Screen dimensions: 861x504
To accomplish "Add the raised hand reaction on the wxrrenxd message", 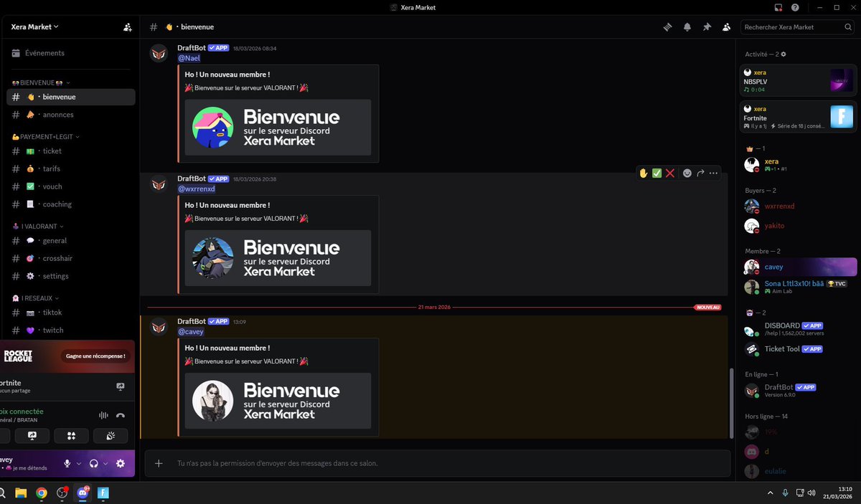I will 644,173.
